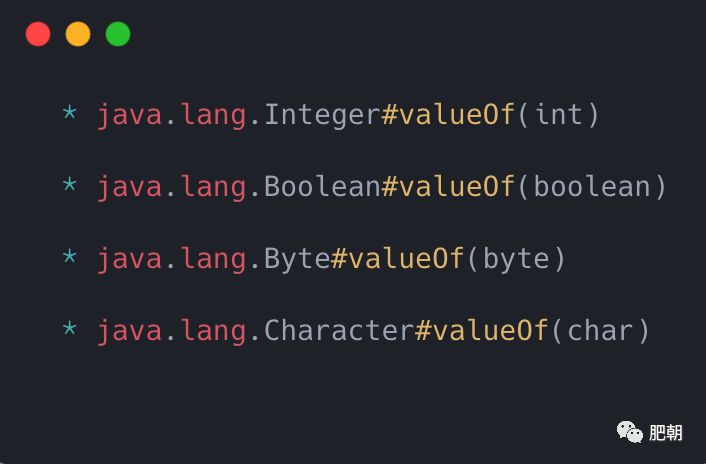Click the char parameter type

pos(601,331)
